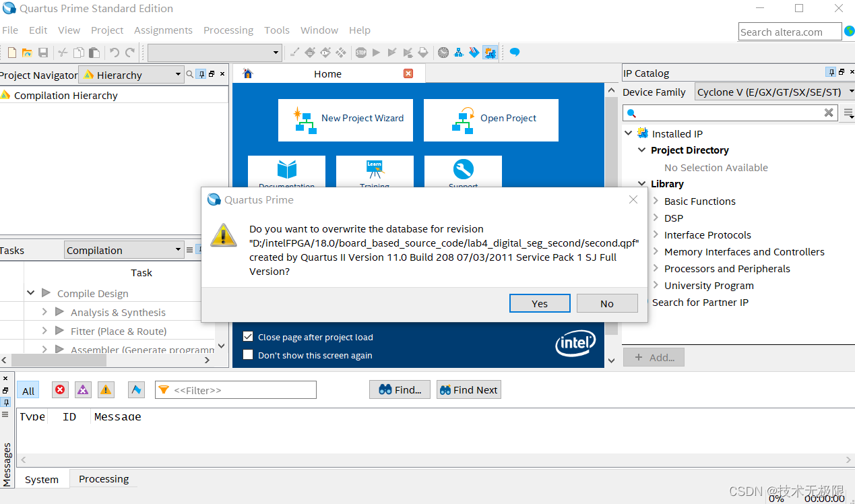Click the globe icon beside search box
This screenshot has width=855, height=504.
point(849,30)
